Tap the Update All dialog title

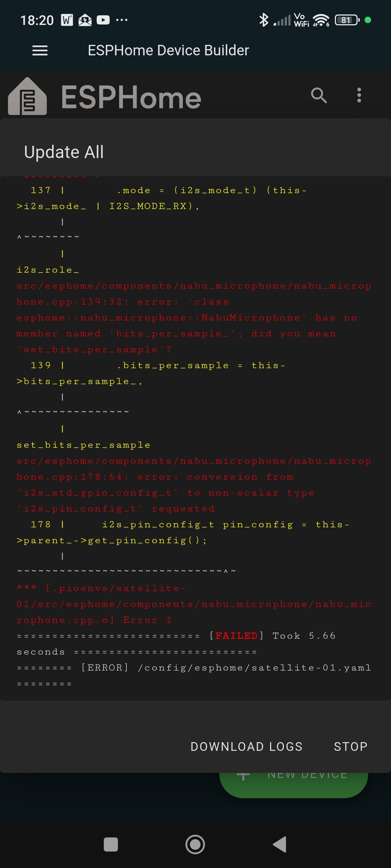pyautogui.click(x=64, y=152)
